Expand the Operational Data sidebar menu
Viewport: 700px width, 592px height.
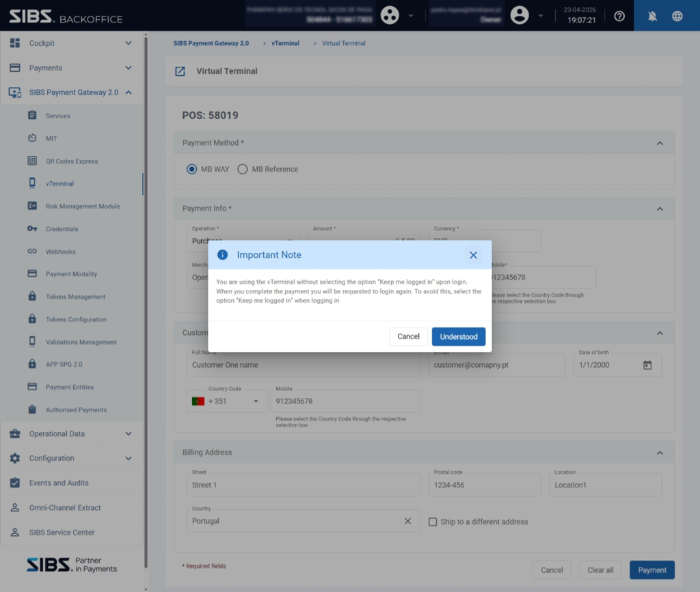(71, 434)
